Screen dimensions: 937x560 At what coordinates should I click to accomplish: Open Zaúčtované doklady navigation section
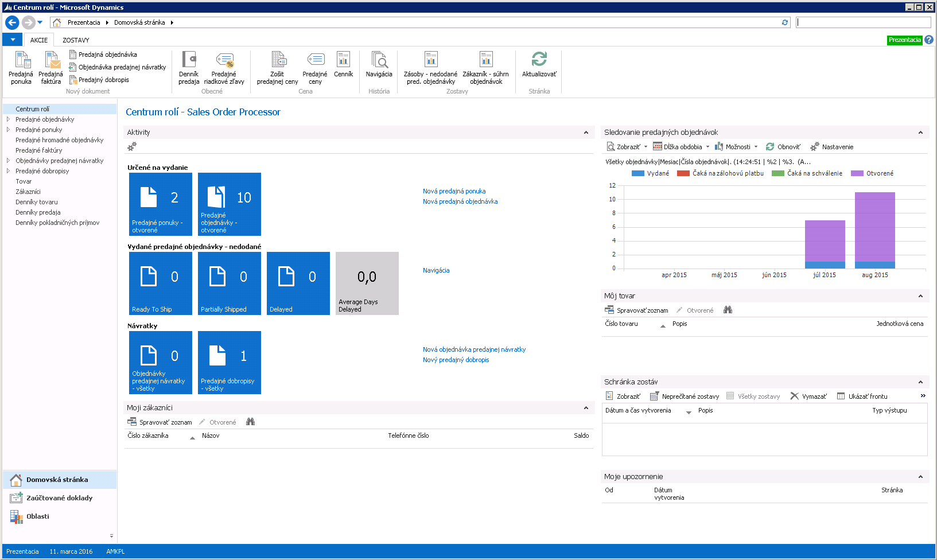(x=60, y=498)
